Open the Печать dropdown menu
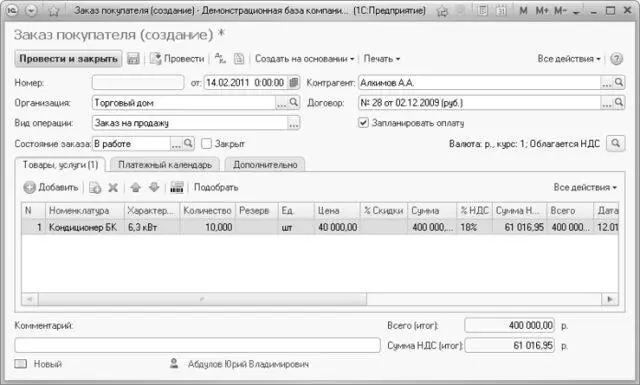 coord(382,59)
